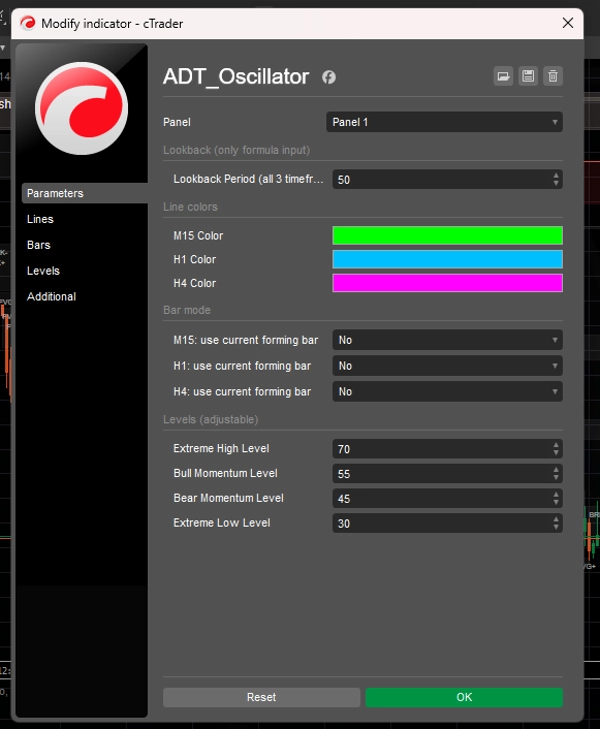Click the 'M15 Color' label
600x729 pixels.
pyautogui.click(x=198, y=236)
